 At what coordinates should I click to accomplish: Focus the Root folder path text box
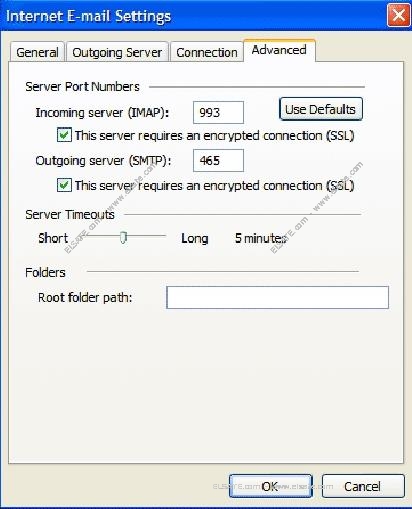(277, 297)
